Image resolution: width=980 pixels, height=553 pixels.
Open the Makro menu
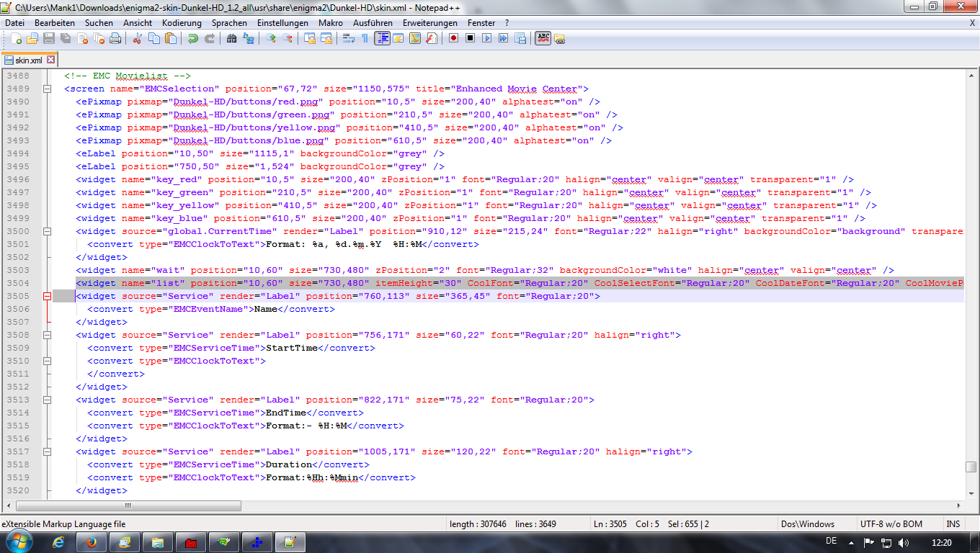coord(331,23)
